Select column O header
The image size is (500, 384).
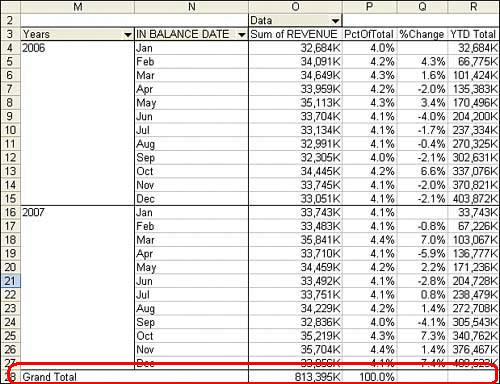[295, 7]
